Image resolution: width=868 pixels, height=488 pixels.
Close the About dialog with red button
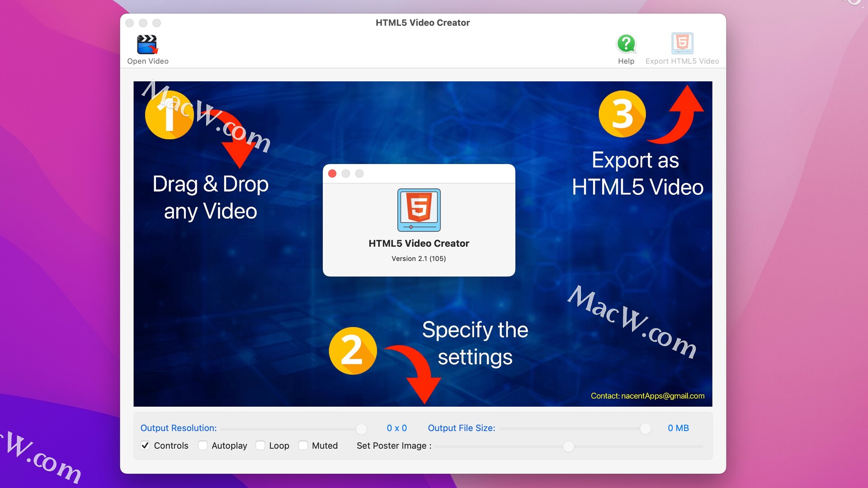[x=332, y=174]
